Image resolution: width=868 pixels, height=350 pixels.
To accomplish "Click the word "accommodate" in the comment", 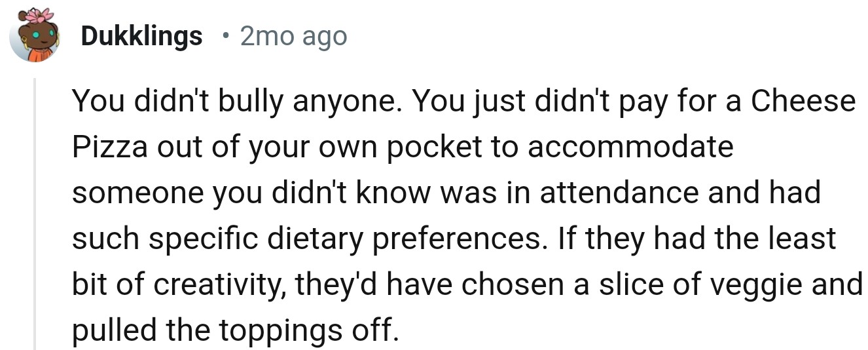I will coord(630,147).
